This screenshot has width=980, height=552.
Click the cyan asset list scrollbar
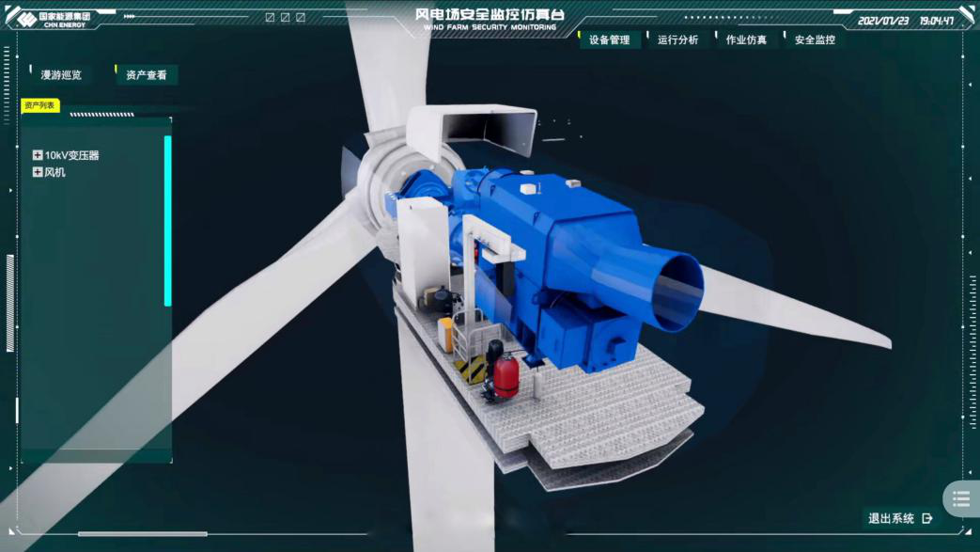tap(168, 221)
